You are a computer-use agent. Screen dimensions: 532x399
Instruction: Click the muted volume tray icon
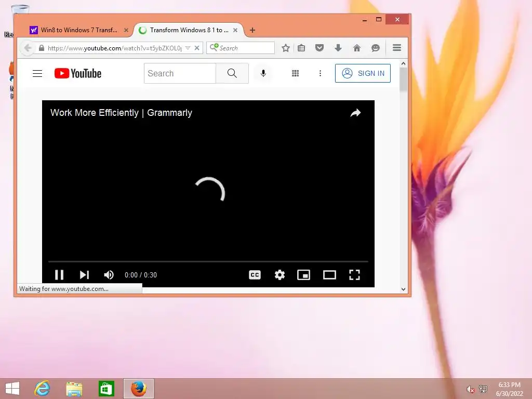coord(470,389)
